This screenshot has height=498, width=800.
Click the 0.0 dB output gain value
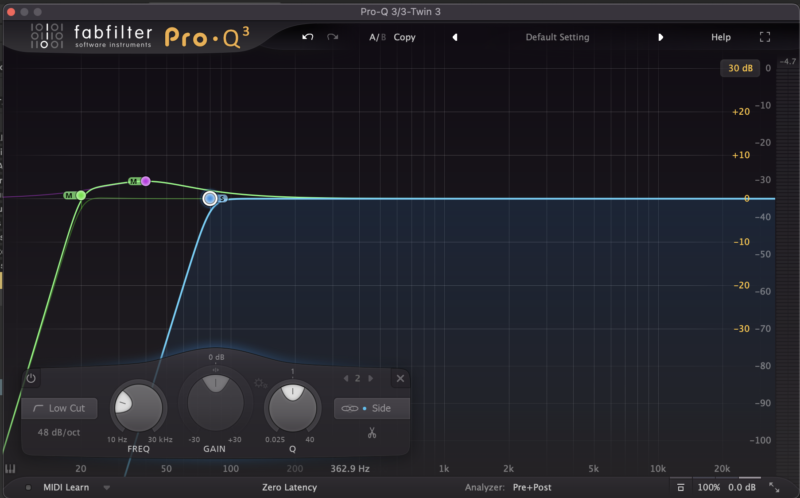pyautogui.click(x=742, y=487)
